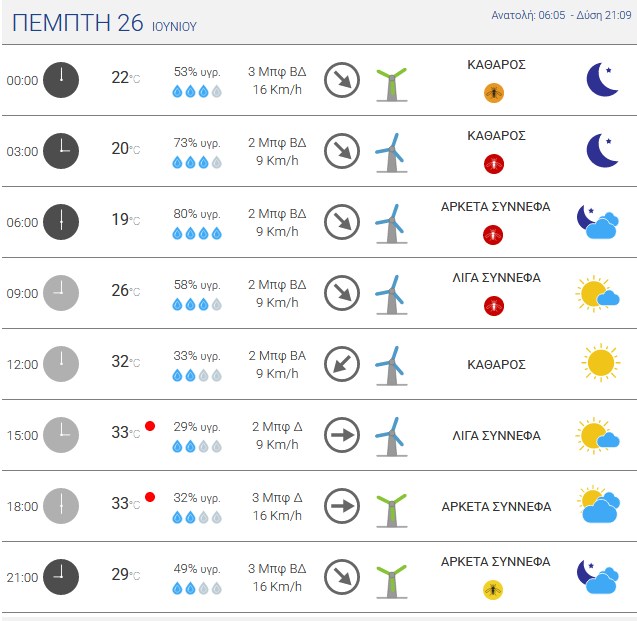Click the crescent moon icon at 00:00
Screen dimensions: 637x621
pyautogui.click(x=602, y=80)
